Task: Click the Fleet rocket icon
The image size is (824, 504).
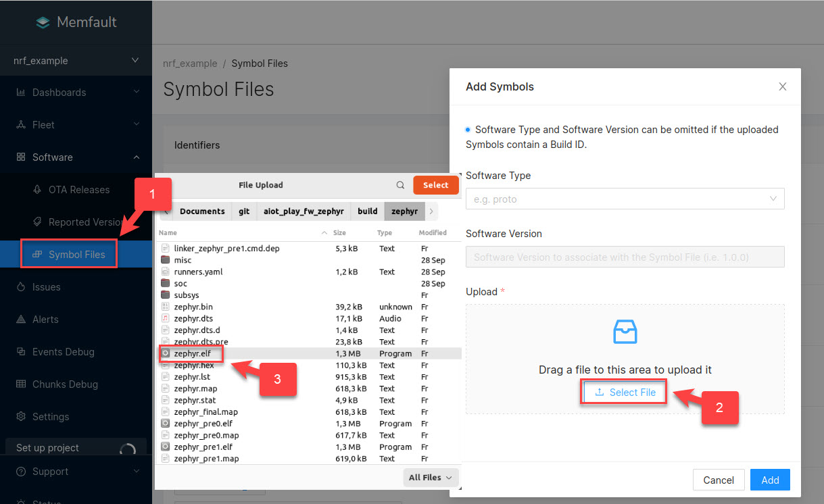Action: click(x=20, y=124)
